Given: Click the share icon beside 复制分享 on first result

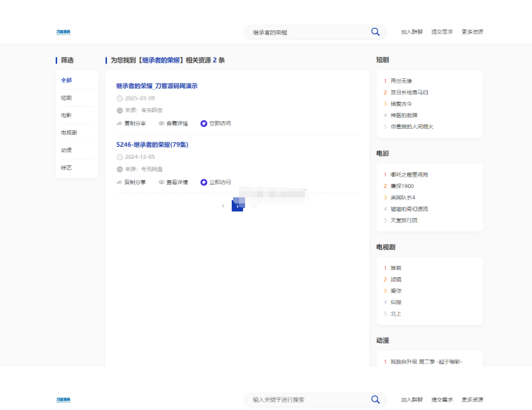Looking at the screenshot, I should (118, 123).
